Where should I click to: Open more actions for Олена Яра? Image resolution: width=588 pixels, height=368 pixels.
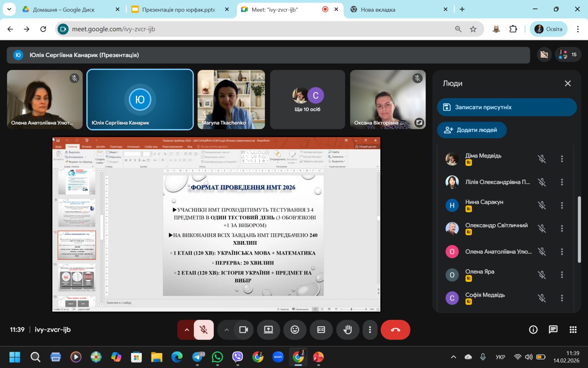point(562,275)
